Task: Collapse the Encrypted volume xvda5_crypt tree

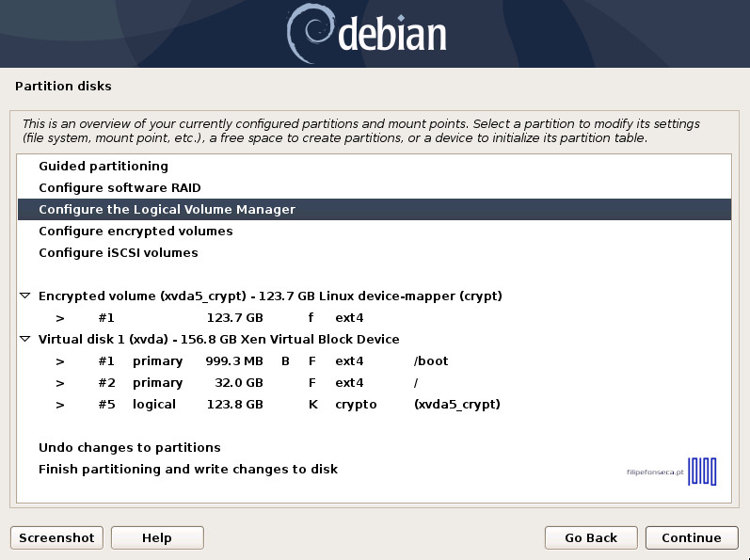Action: coord(24,296)
